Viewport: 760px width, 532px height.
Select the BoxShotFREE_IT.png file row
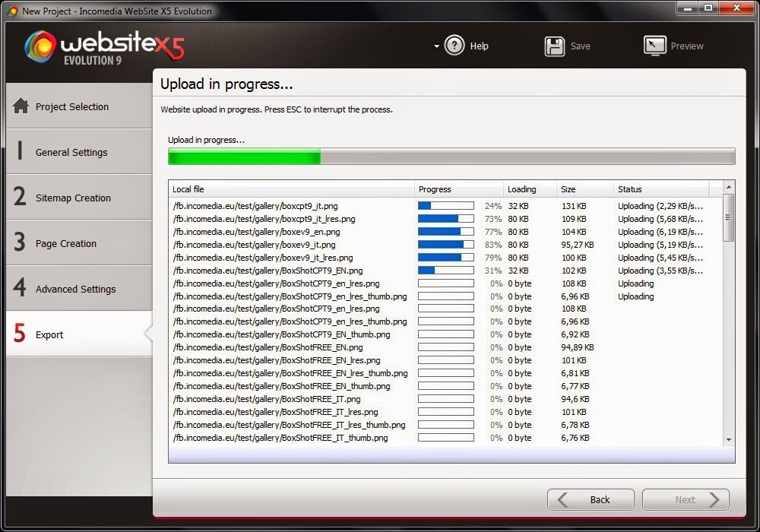[445, 399]
